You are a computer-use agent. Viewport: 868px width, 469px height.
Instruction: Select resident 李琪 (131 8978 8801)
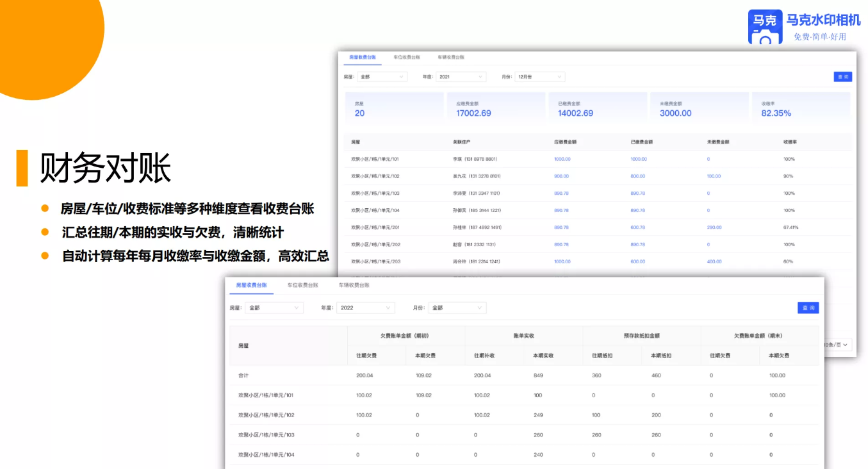[475, 159]
